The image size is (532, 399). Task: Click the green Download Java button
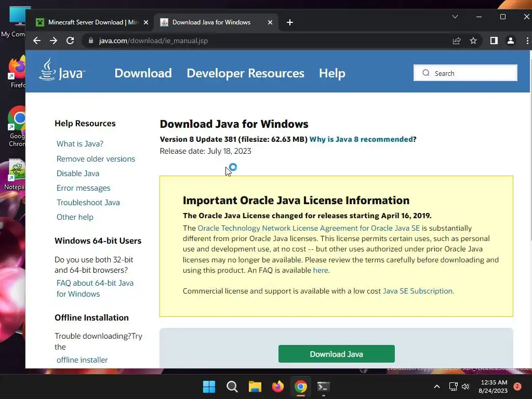[336, 354]
